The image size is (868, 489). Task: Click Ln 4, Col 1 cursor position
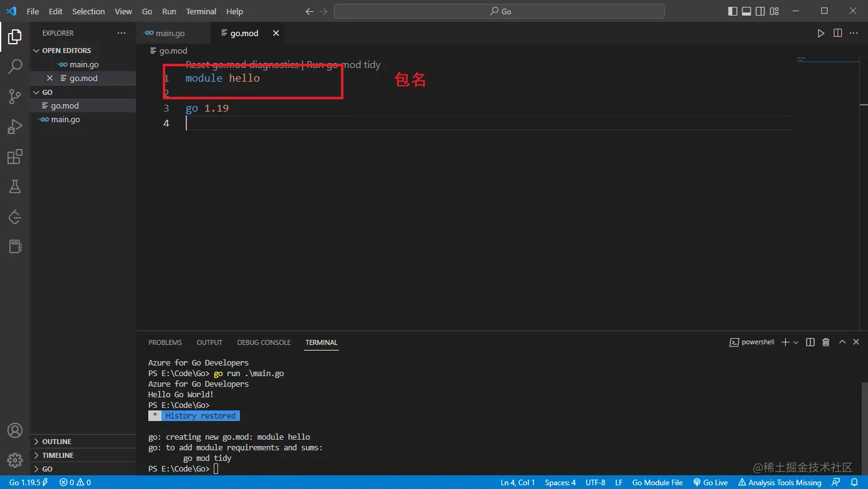click(518, 483)
